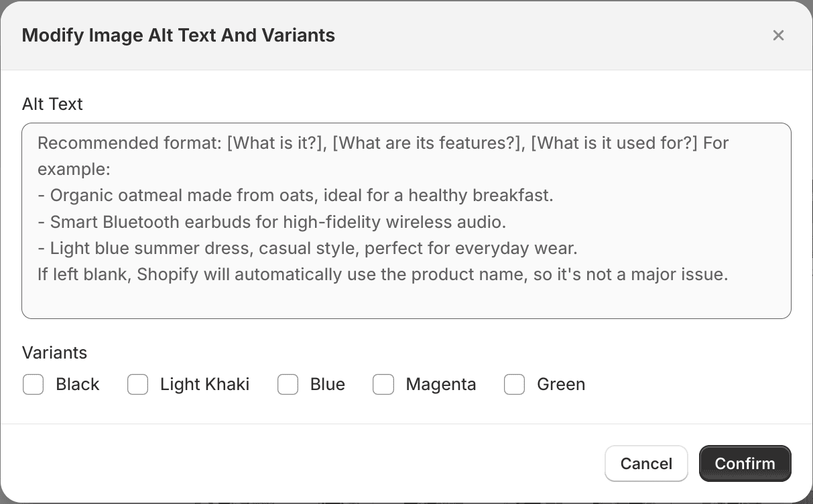This screenshot has height=504, width=813.
Task: Place cursor in the alt text description box
Action: pyautogui.click(x=406, y=221)
